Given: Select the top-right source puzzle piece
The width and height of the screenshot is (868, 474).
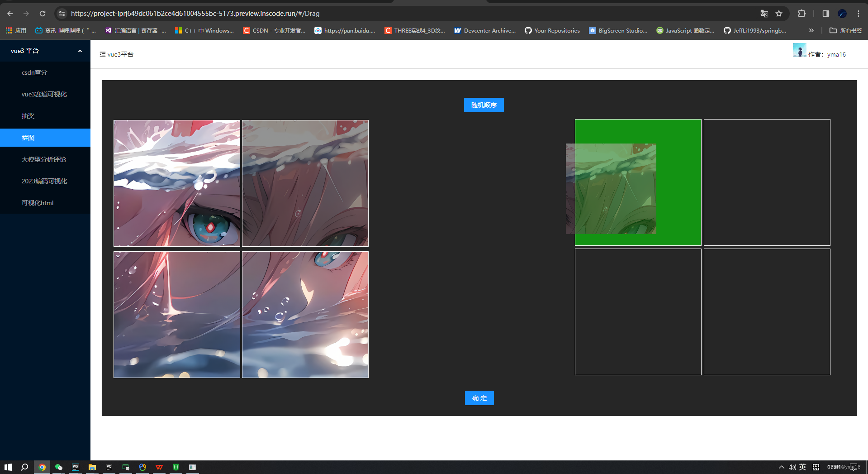Looking at the screenshot, I should [x=305, y=183].
